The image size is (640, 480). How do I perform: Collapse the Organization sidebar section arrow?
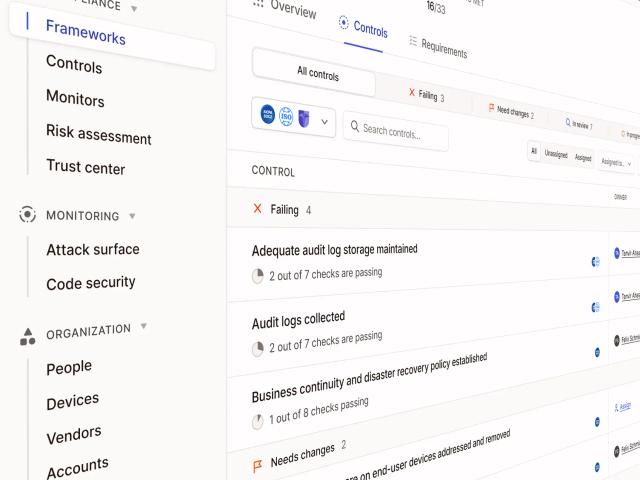(144, 325)
